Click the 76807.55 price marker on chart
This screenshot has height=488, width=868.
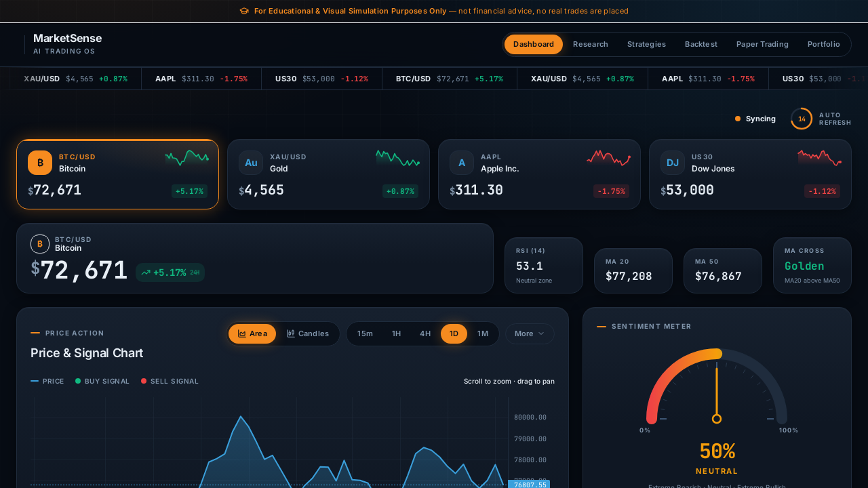pyautogui.click(x=528, y=484)
